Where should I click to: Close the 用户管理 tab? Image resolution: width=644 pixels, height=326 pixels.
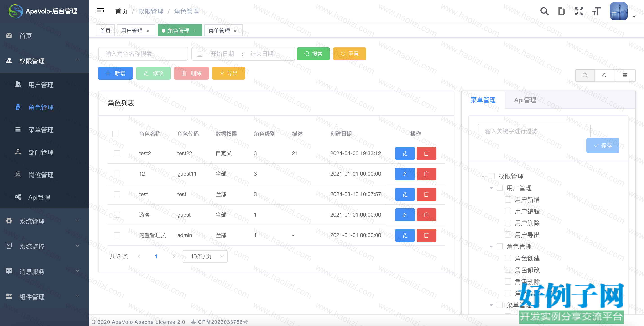coord(148,31)
